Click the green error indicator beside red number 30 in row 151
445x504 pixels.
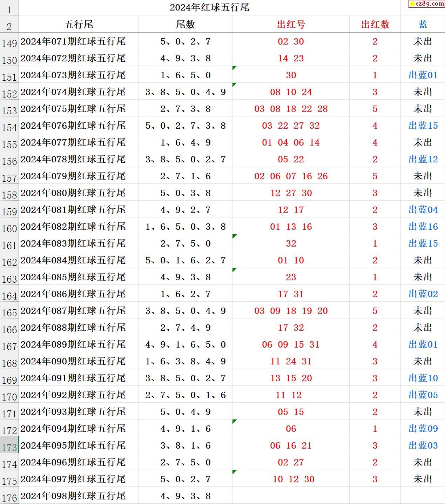pos(234,68)
